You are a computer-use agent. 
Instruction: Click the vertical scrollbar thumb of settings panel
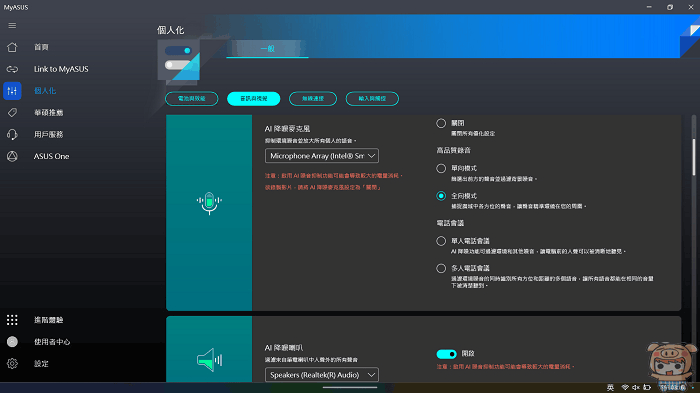pyautogui.click(x=694, y=156)
